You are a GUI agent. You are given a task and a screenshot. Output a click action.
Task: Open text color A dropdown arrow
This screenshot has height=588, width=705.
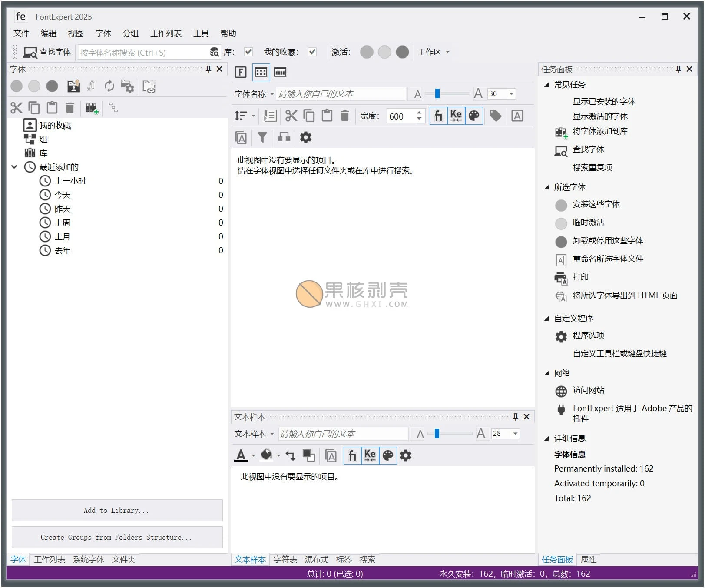[x=254, y=455]
